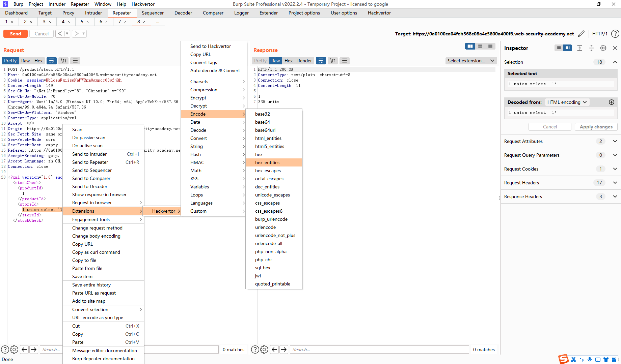Set Inspector to docked left view icon
Screen dimensions: 621x364
point(559,48)
